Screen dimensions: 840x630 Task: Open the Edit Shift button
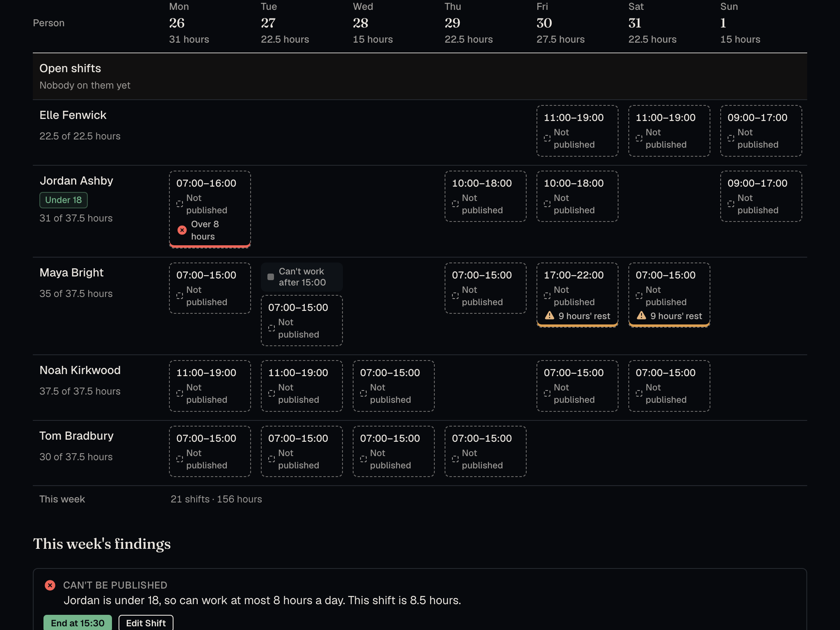[146, 623]
